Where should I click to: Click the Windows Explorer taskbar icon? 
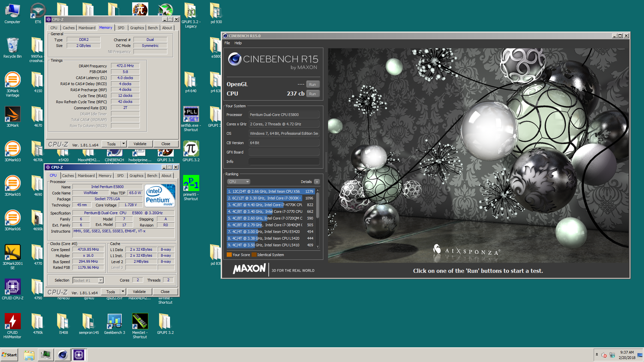coord(29,355)
